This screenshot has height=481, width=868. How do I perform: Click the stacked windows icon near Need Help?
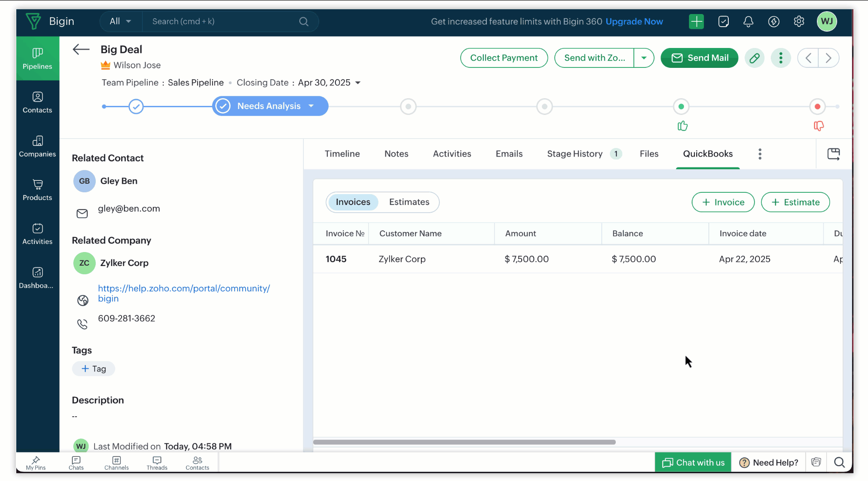(x=816, y=462)
